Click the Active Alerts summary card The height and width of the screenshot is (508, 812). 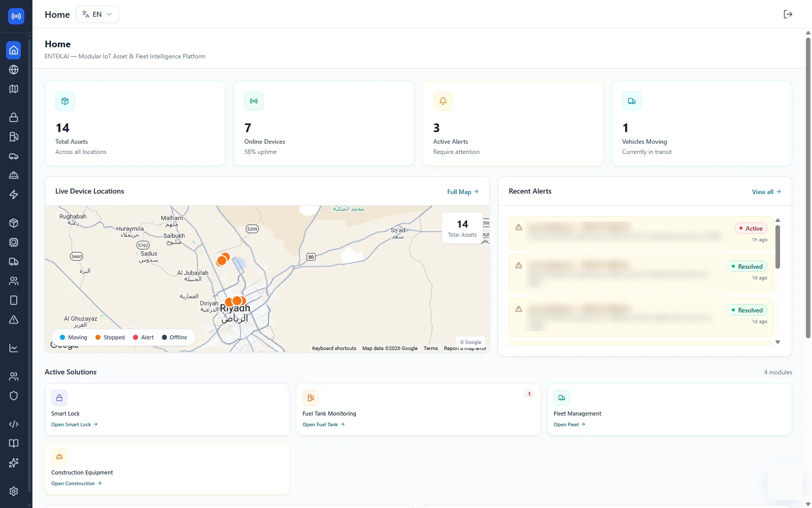pyautogui.click(x=513, y=123)
